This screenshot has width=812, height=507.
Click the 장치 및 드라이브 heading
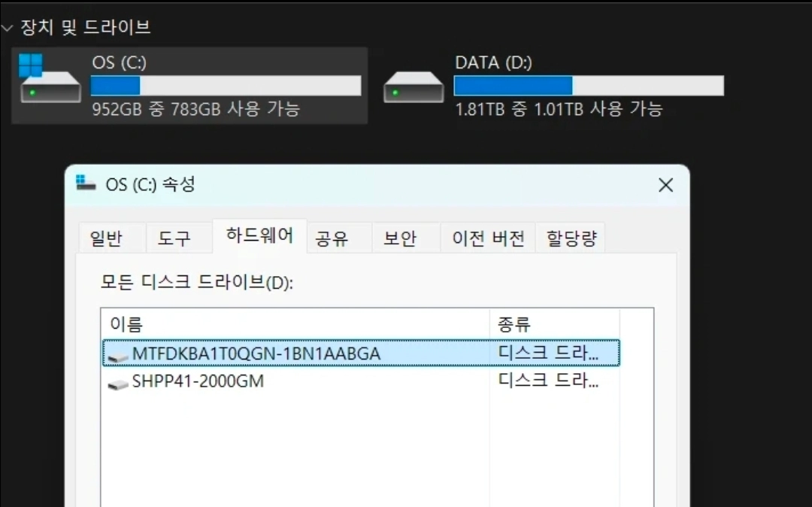86,27
